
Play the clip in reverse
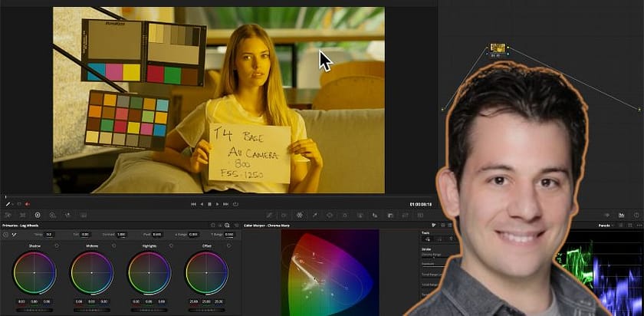(202, 204)
